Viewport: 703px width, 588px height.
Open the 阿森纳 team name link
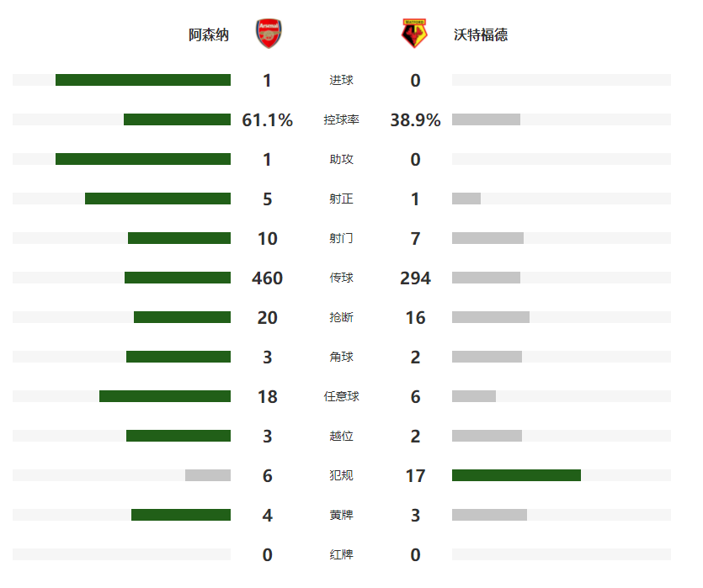tap(209, 34)
